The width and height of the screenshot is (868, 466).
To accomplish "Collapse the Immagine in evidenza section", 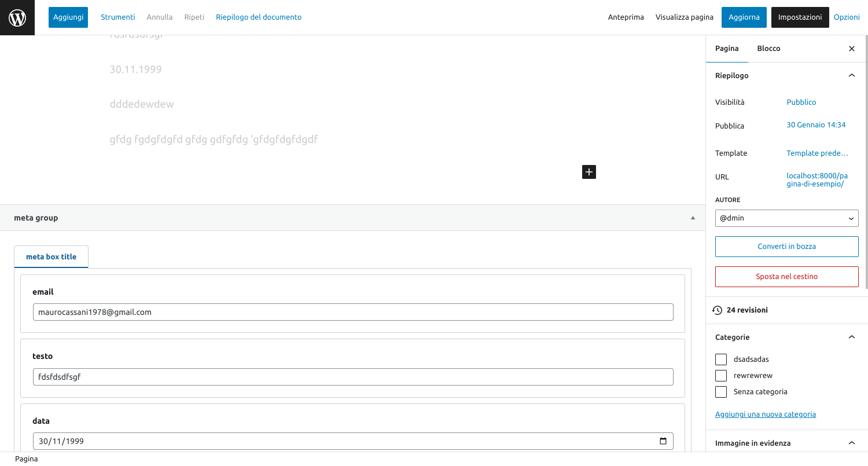I will point(852,443).
